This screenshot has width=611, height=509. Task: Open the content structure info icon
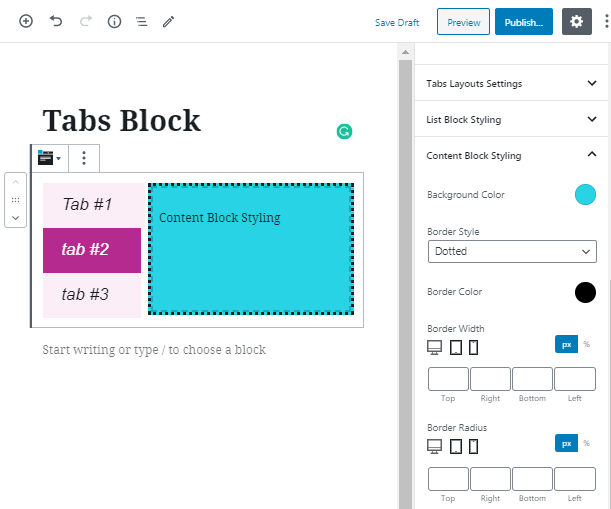(114, 21)
